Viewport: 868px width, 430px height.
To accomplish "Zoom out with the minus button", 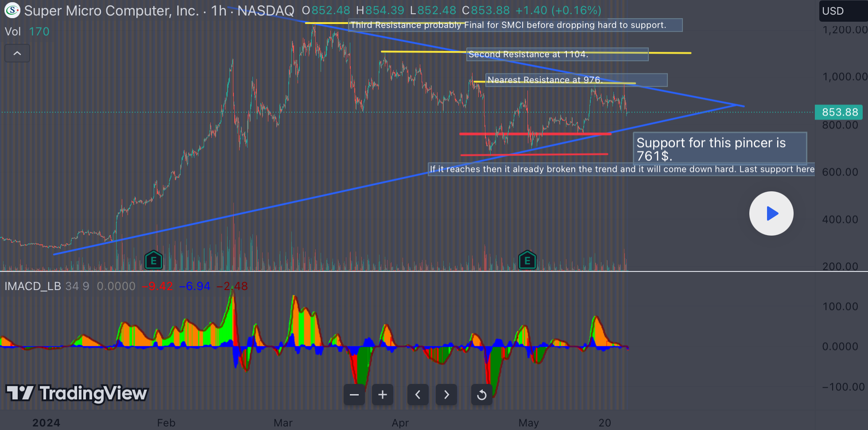I will (354, 394).
